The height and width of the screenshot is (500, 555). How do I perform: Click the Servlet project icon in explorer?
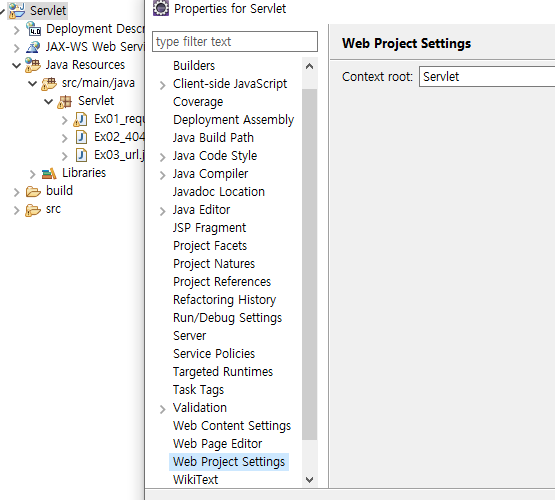pos(17,10)
